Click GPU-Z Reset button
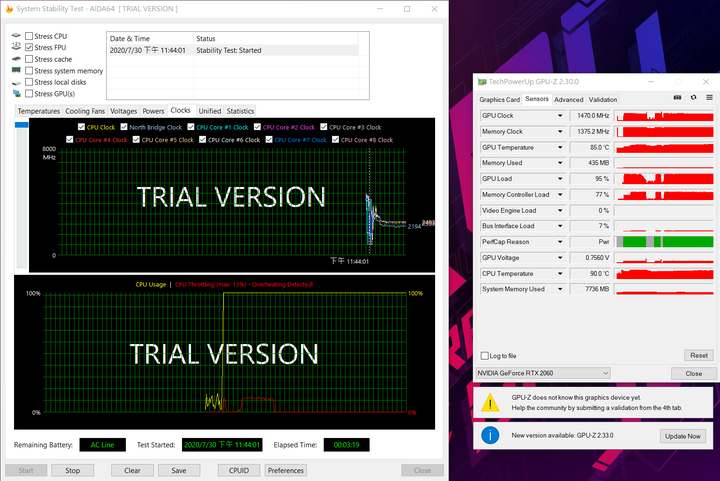The image size is (720, 481). point(699,355)
